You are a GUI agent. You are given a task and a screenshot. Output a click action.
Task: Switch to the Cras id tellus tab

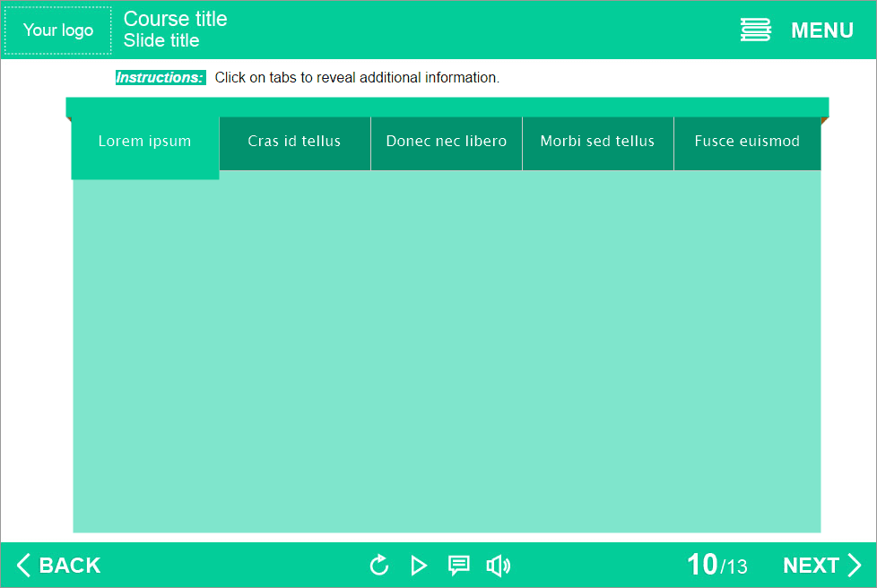(294, 142)
